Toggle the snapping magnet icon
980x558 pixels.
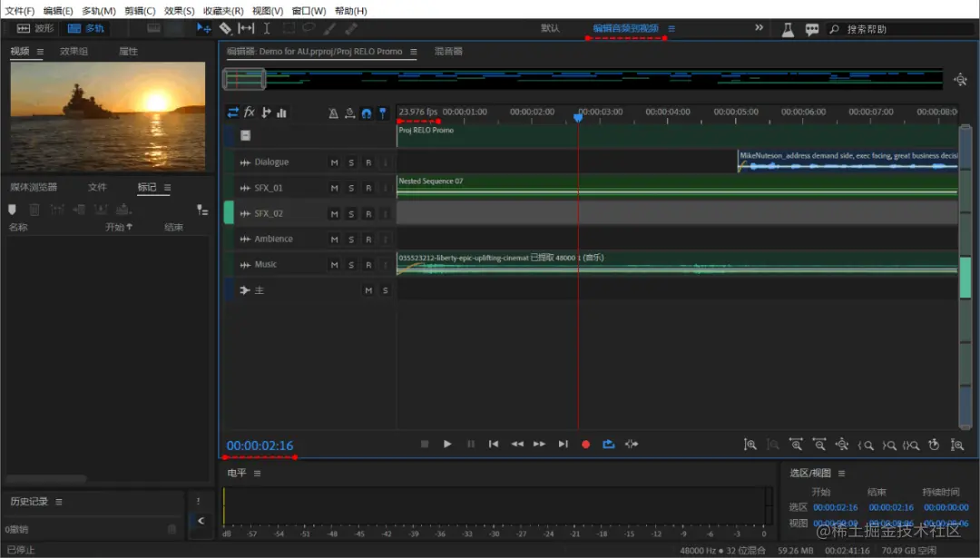(x=367, y=113)
